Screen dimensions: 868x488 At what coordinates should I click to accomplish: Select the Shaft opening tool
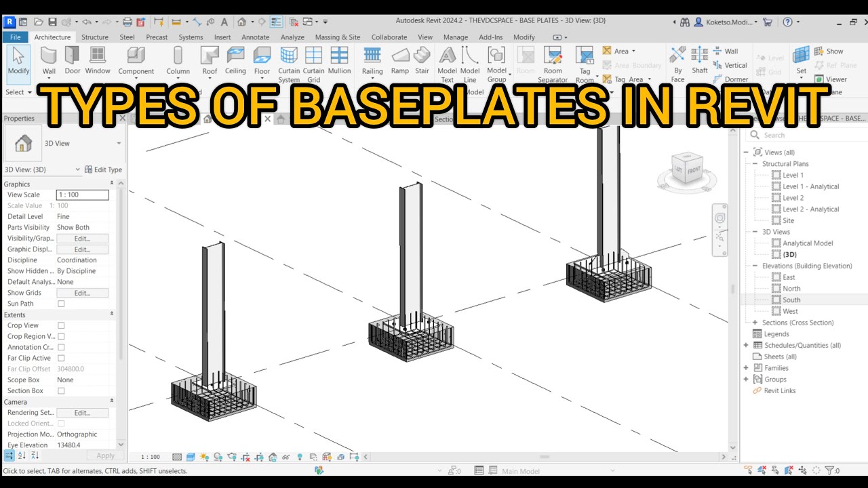(700, 60)
